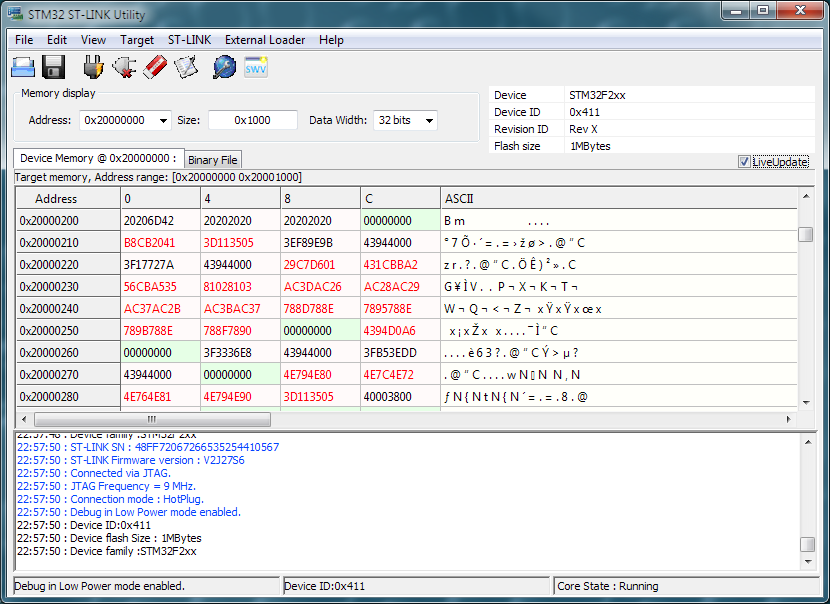830x604 pixels.
Task: Open the Edit menu
Action: point(57,40)
